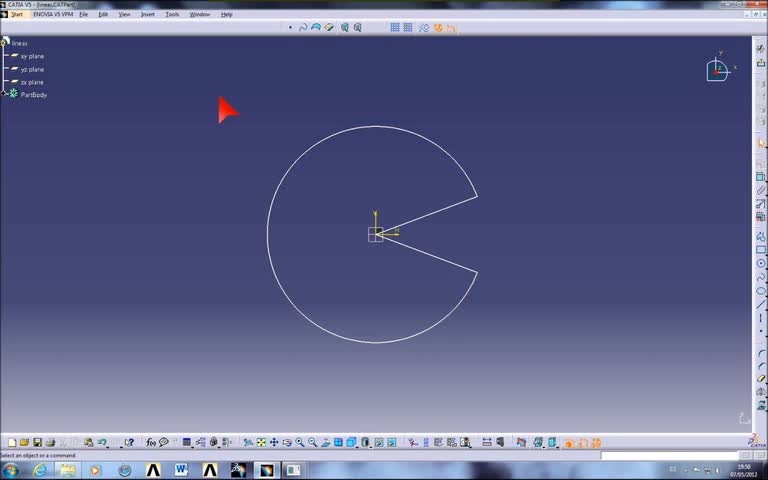Open the Tools menu

pos(172,14)
